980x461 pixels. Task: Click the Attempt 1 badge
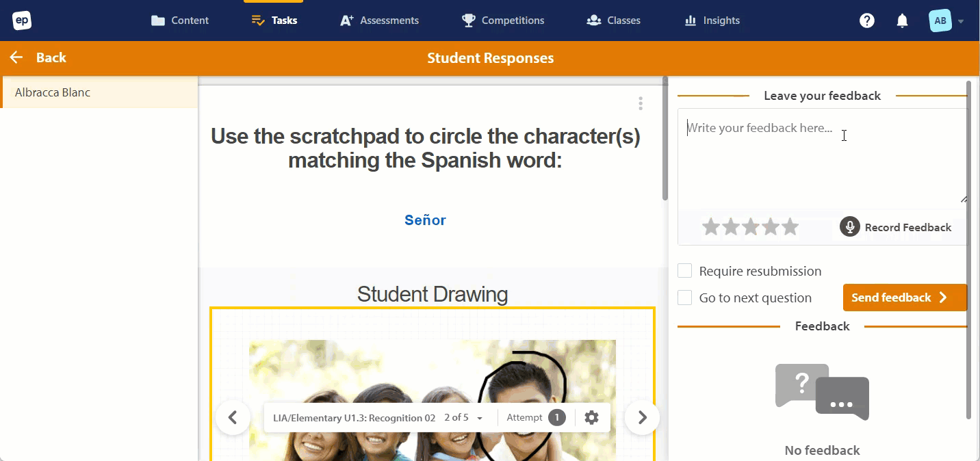tap(557, 417)
